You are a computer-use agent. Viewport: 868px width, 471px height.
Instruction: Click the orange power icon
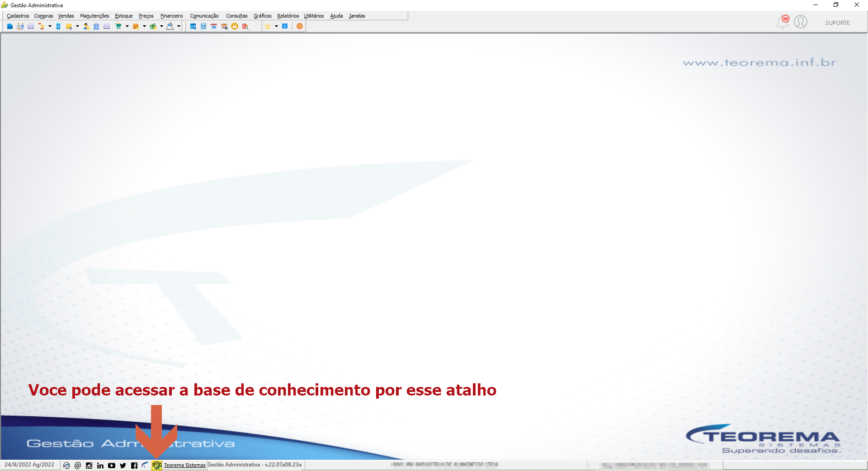tap(299, 27)
